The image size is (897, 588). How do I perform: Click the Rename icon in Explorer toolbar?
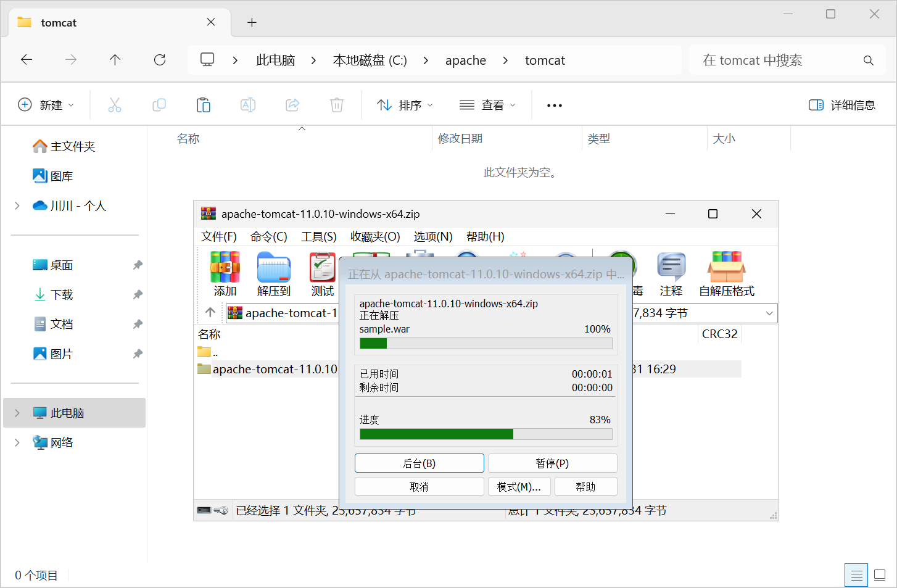(248, 105)
